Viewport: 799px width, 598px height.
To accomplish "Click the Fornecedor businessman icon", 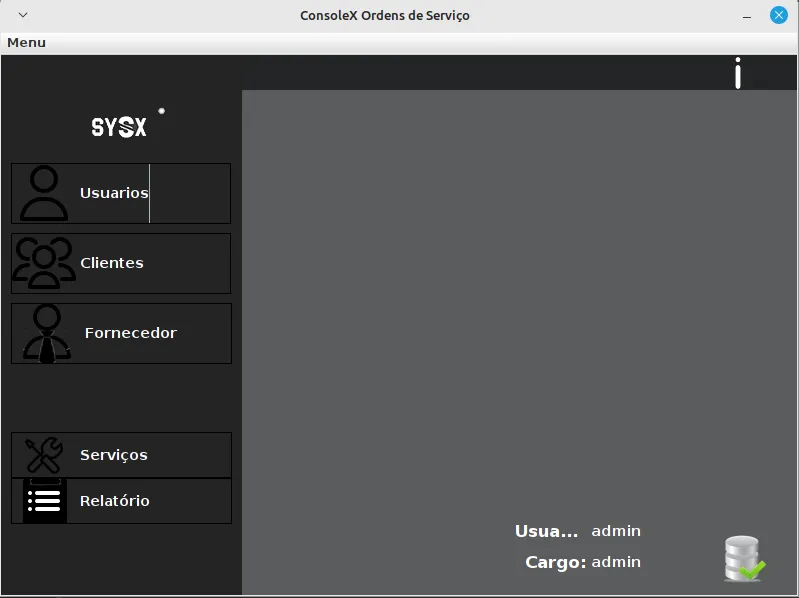I will [x=46, y=333].
